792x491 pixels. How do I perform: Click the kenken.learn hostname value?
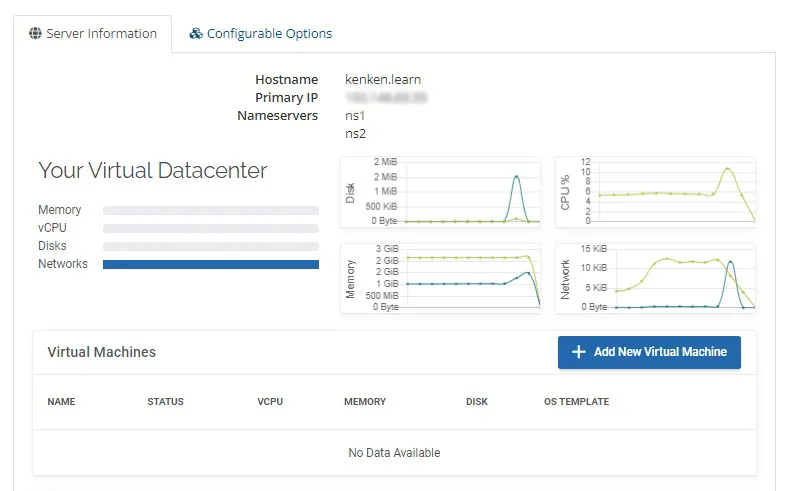point(383,79)
